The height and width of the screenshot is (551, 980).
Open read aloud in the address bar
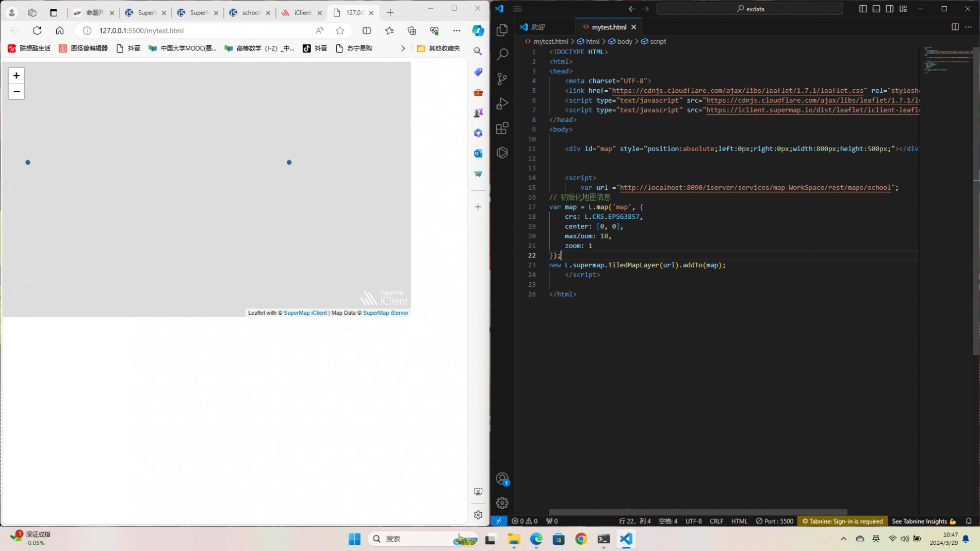[x=320, y=30]
